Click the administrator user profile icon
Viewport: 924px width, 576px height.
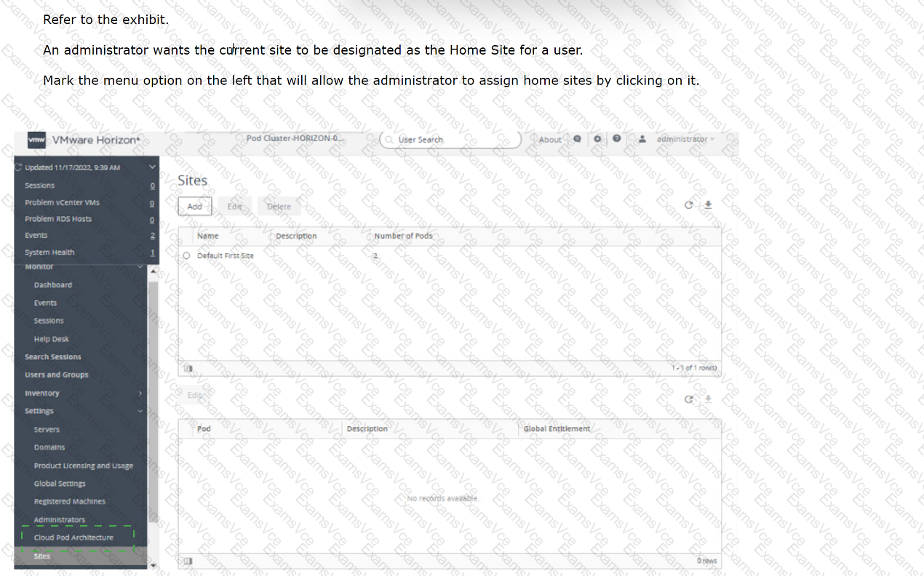click(x=642, y=139)
